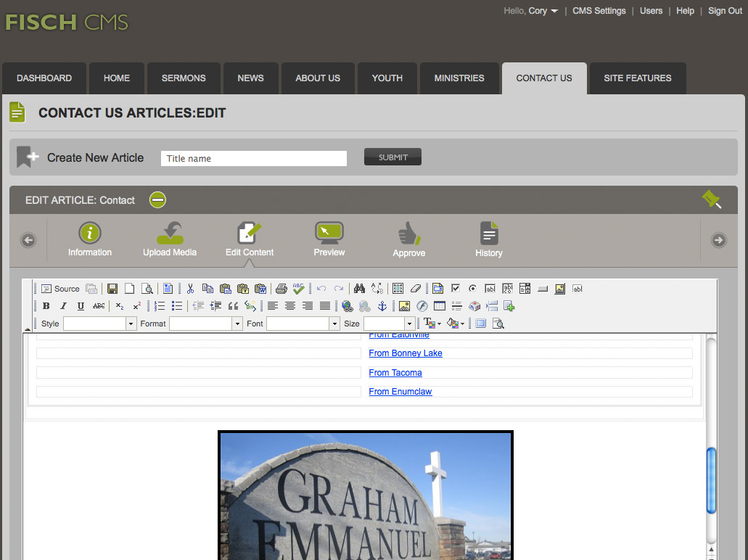This screenshot has height=560, width=748.
Task: Open the Preview section
Action: (x=329, y=239)
